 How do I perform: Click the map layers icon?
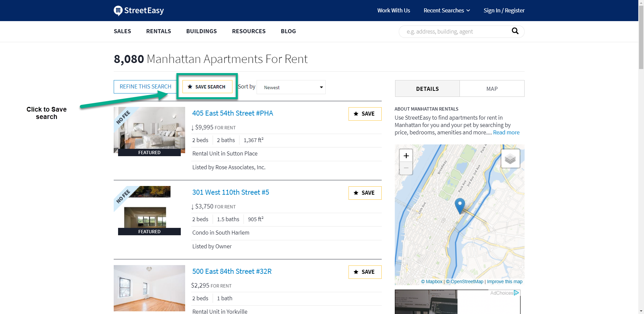click(510, 159)
